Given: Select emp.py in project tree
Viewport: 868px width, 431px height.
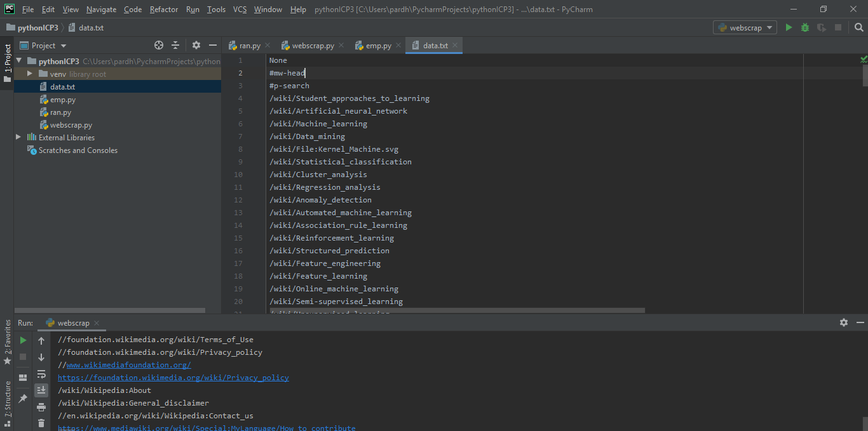Looking at the screenshot, I should [x=63, y=100].
